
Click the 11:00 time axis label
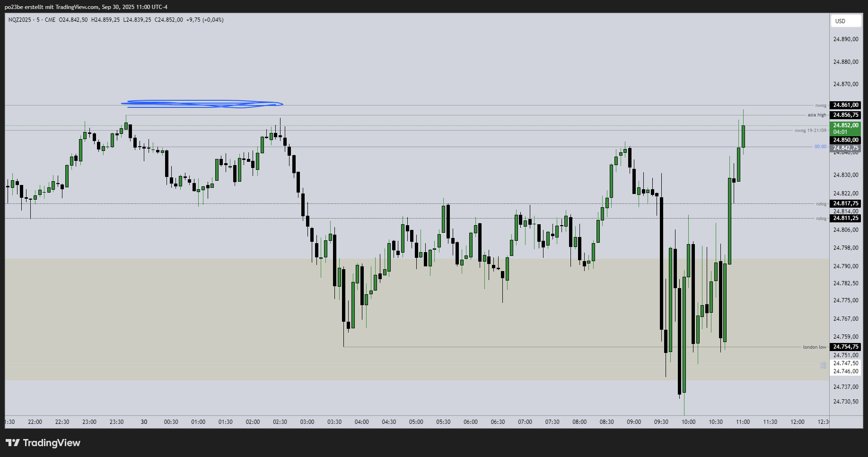743,422
